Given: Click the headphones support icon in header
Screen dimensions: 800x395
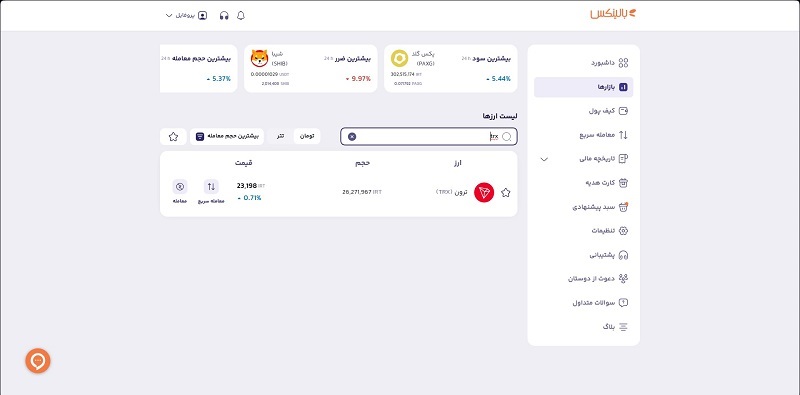Looking at the screenshot, I should click(224, 15).
